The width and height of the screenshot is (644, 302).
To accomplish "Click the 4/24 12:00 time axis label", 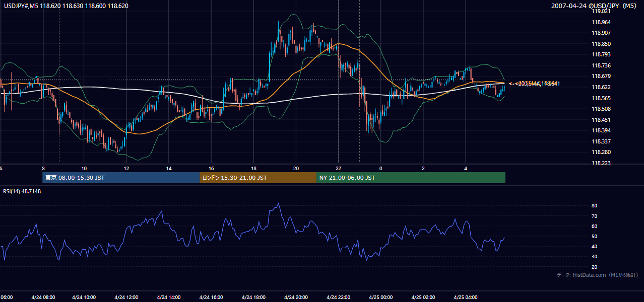I will (x=126, y=297).
